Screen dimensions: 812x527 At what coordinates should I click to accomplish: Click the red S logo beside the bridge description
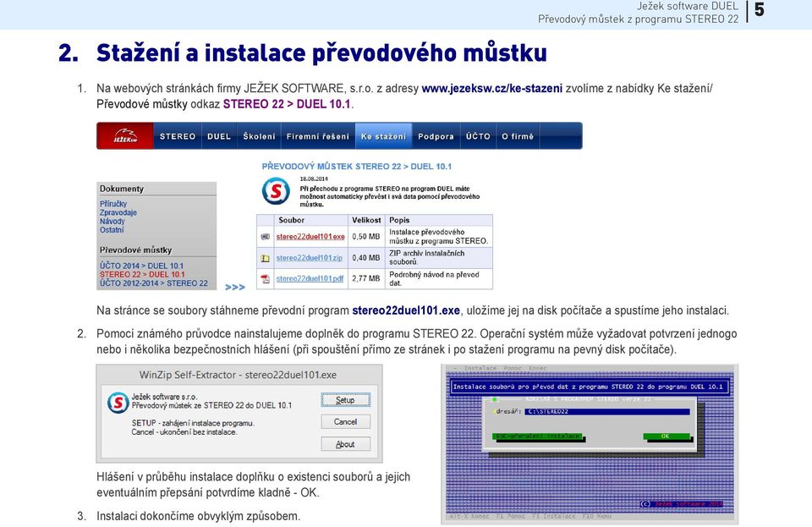(x=276, y=191)
